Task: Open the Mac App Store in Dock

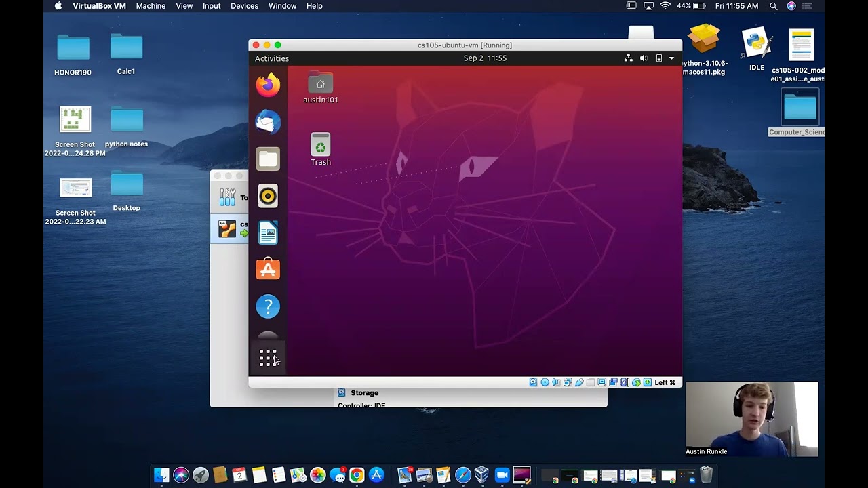Action: [x=376, y=475]
